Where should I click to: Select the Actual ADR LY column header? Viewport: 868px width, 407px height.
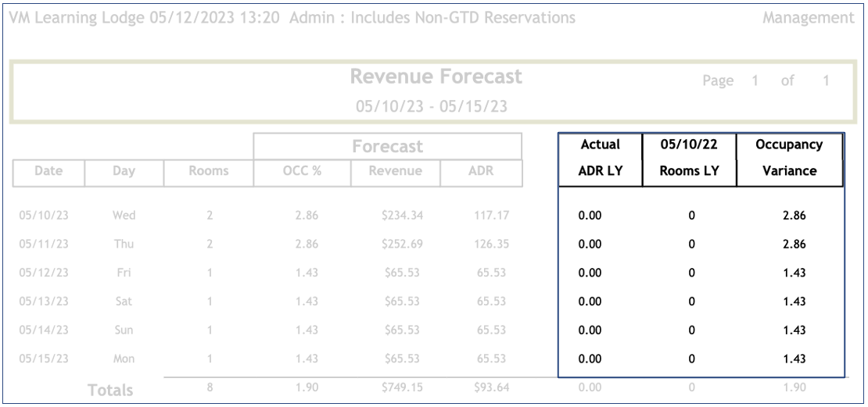pos(600,158)
